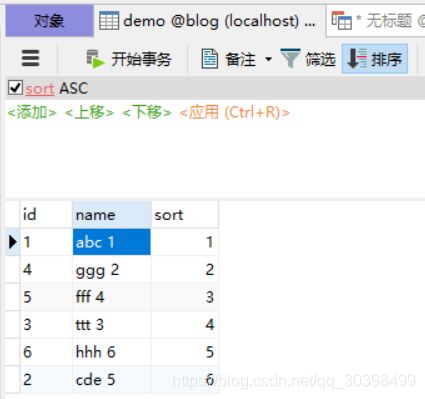Click the <下移> link

click(x=147, y=112)
